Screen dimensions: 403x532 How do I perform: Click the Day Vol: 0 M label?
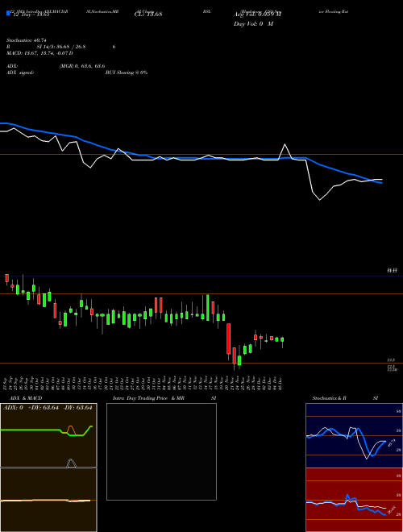click(x=253, y=24)
